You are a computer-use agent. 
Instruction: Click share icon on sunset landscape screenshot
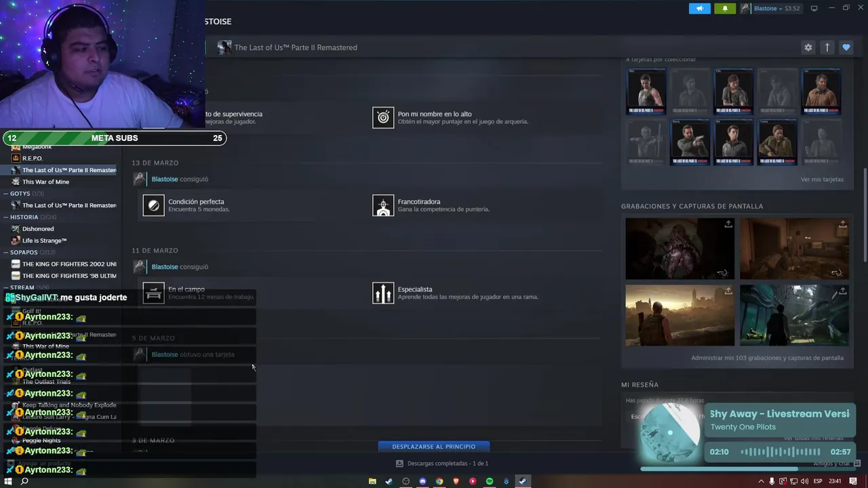point(728,291)
